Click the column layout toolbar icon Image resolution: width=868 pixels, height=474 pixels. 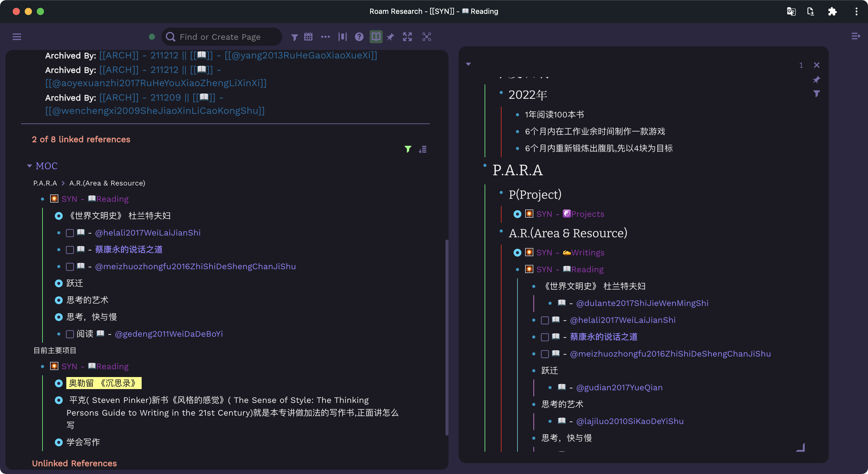tap(342, 37)
